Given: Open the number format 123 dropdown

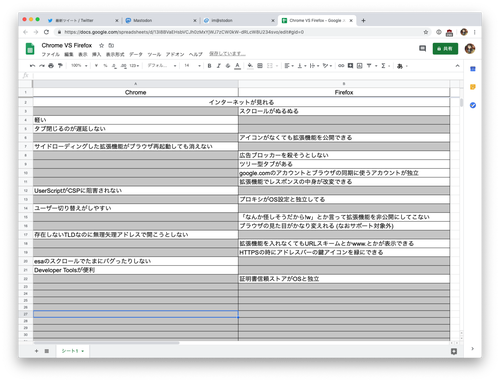Looking at the screenshot, I should (x=134, y=66).
